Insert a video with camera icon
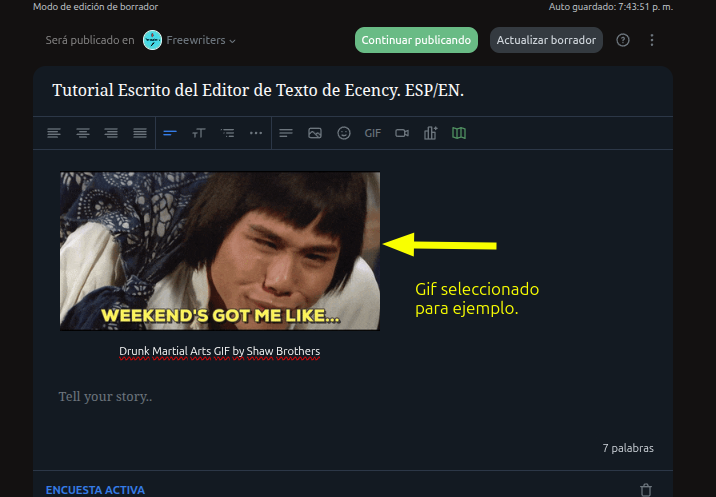 click(x=402, y=133)
